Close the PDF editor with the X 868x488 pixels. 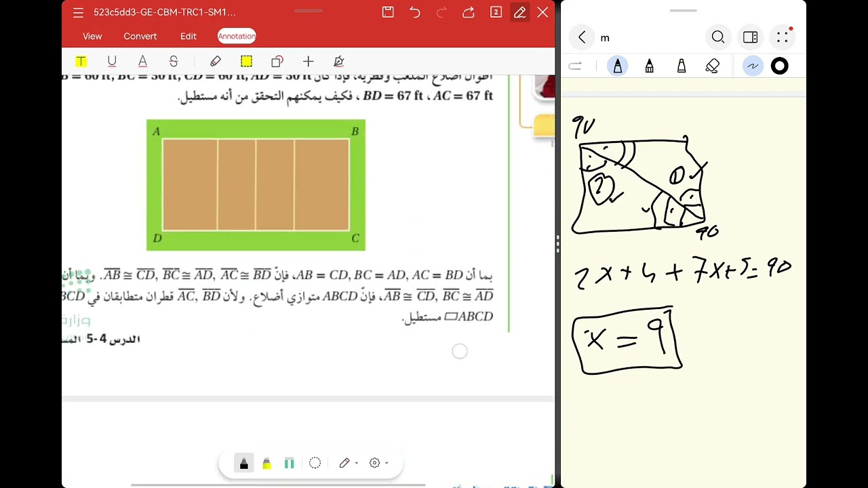(542, 12)
